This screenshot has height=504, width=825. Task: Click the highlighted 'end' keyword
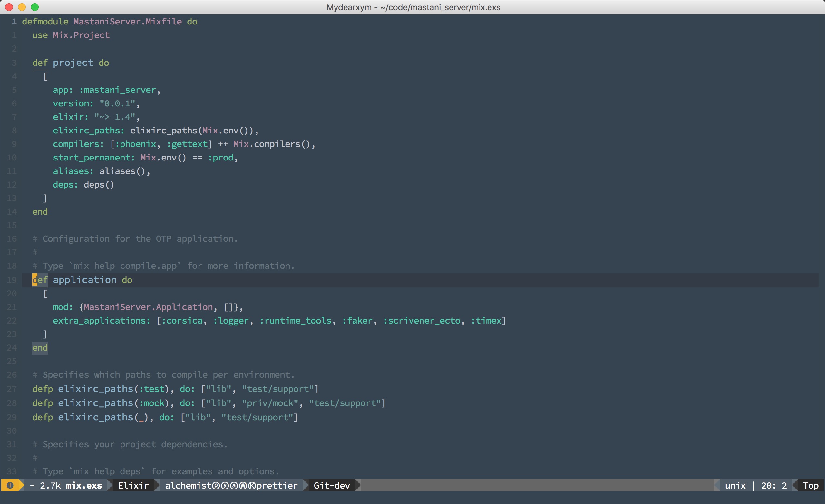40,348
